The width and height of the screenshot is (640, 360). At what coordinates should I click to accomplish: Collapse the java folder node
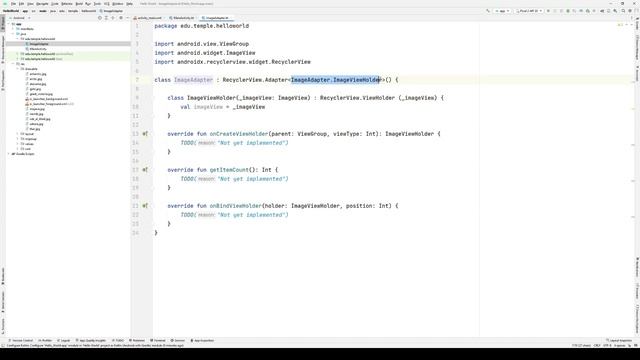click(x=13, y=34)
